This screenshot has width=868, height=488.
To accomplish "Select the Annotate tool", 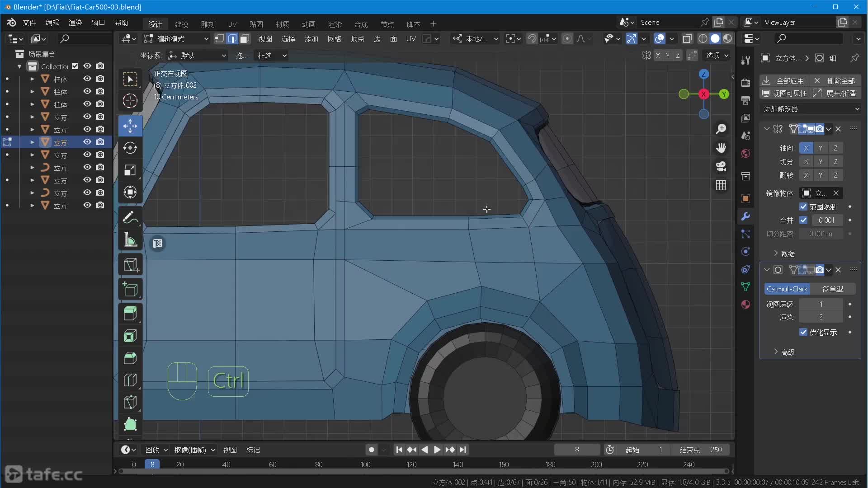I will (x=130, y=218).
